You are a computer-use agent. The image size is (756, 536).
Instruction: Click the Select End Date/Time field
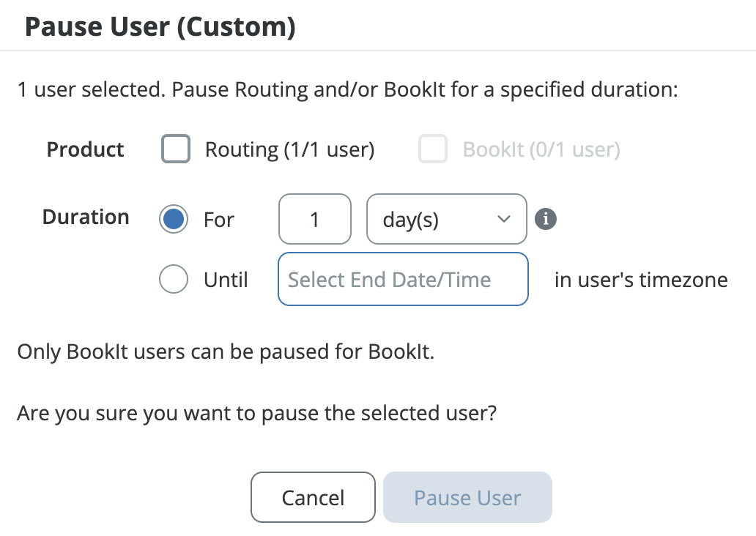(403, 279)
